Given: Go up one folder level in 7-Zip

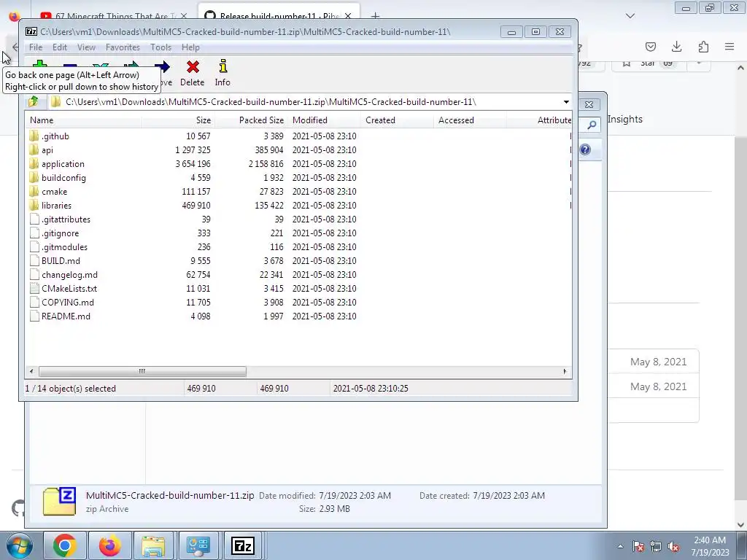Looking at the screenshot, I should click(x=34, y=101).
